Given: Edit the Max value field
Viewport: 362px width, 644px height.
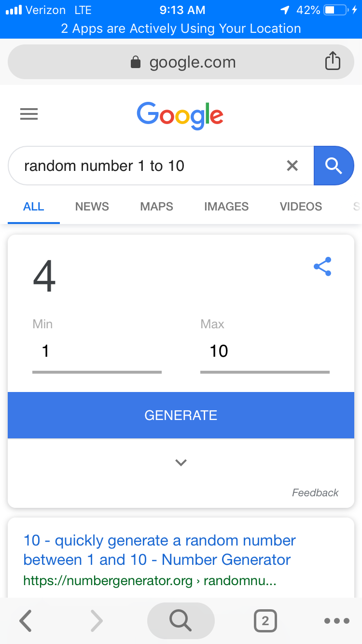Looking at the screenshot, I should [x=265, y=351].
